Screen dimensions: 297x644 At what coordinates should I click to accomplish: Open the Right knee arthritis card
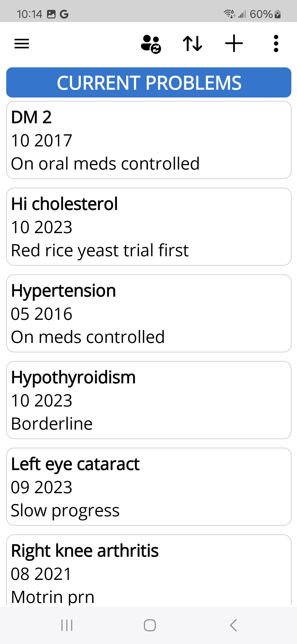point(148,571)
